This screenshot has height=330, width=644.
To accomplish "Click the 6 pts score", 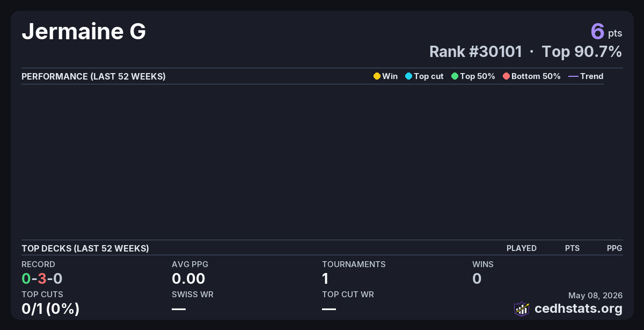I will [x=606, y=31].
